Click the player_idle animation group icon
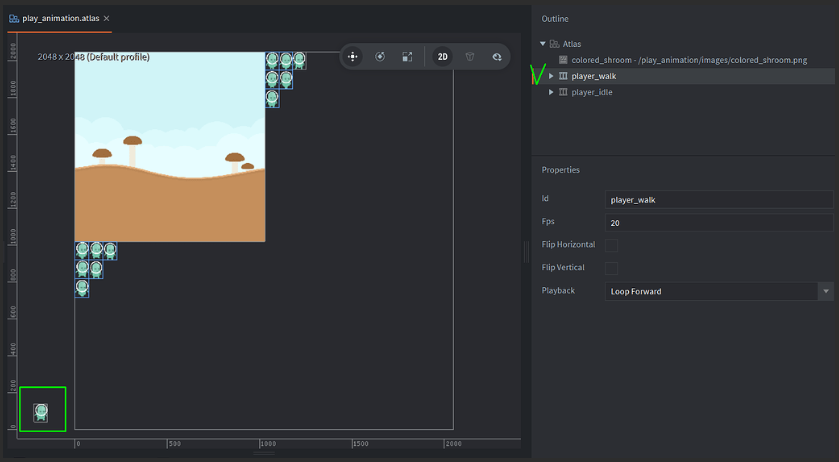The height and width of the screenshot is (462, 839). click(x=563, y=92)
